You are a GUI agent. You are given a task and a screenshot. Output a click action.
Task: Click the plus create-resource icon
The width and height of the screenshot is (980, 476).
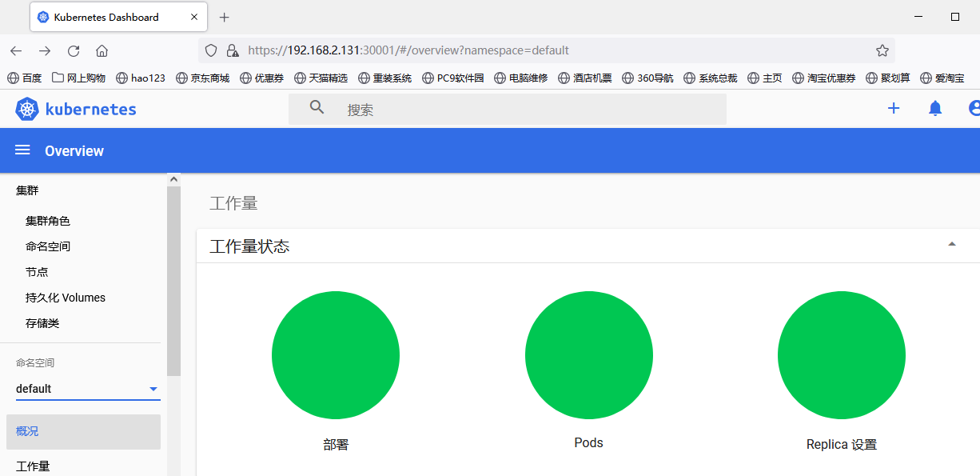pos(894,108)
